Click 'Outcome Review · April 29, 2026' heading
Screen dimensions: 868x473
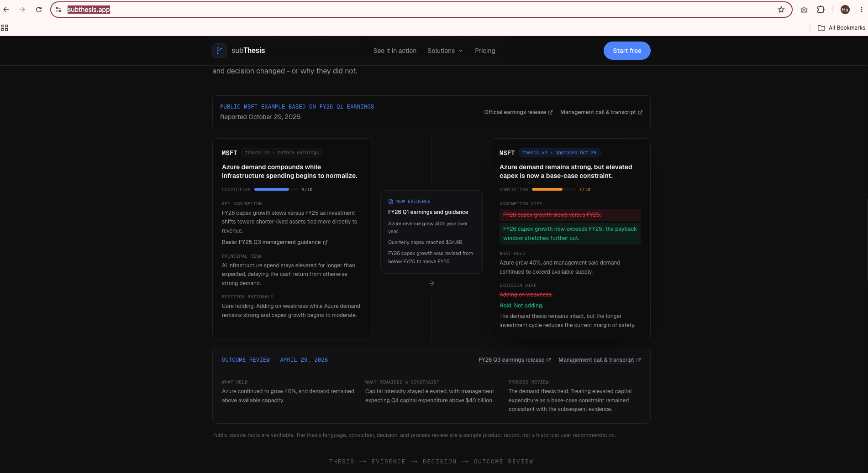click(275, 360)
